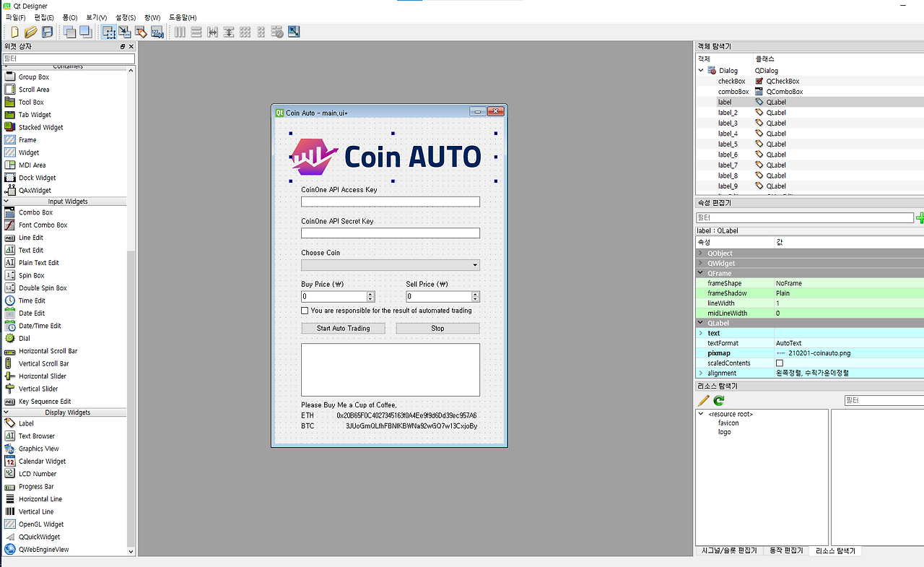
Task: Click the Send to Back toolbar icon
Action: (70, 32)
